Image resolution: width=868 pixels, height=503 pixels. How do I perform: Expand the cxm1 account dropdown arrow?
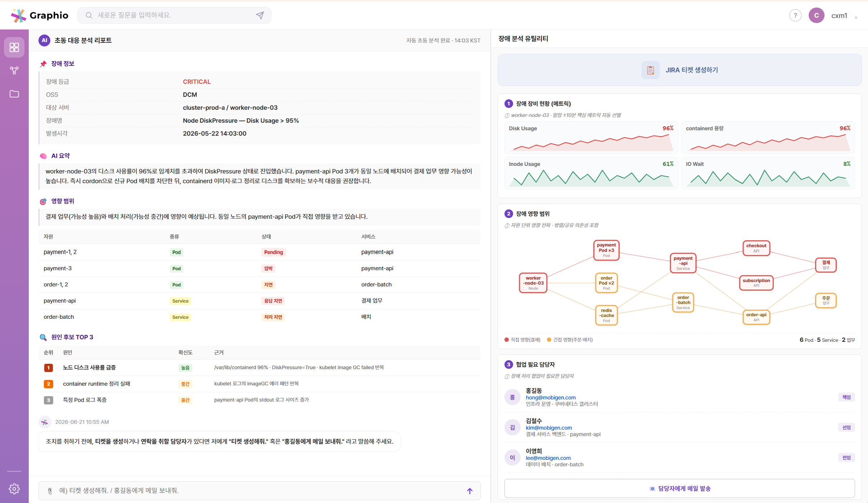coord(856,17)
